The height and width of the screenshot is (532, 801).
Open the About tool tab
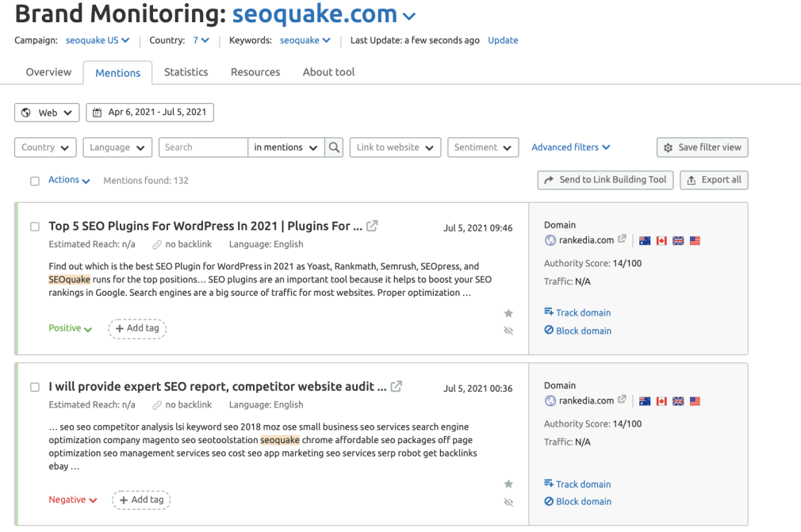point(328,72)
